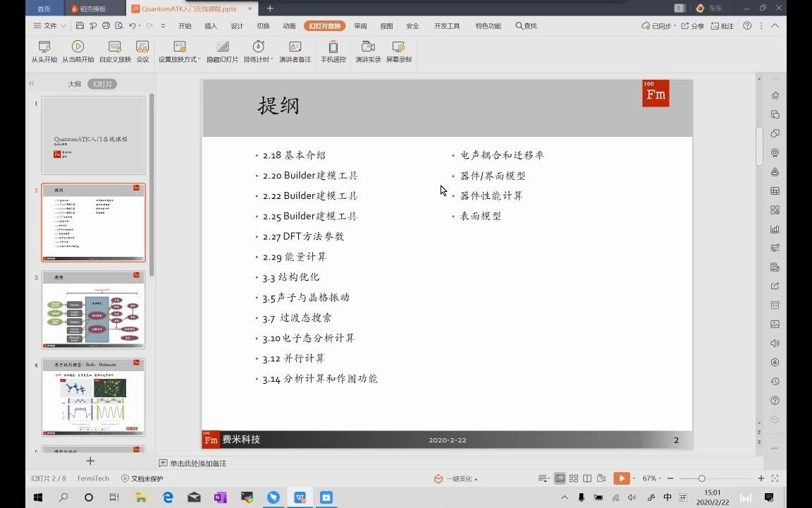Viewport: 812px width, 508px height.
Task: Switch to slide sorter view in status bar
Action: [573, 478]
